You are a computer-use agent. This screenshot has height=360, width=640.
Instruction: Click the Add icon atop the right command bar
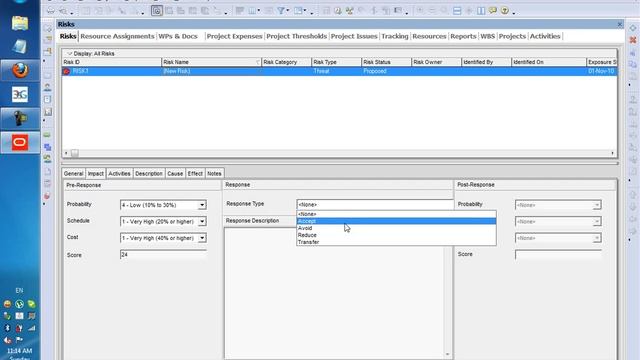tap(633, 28)
